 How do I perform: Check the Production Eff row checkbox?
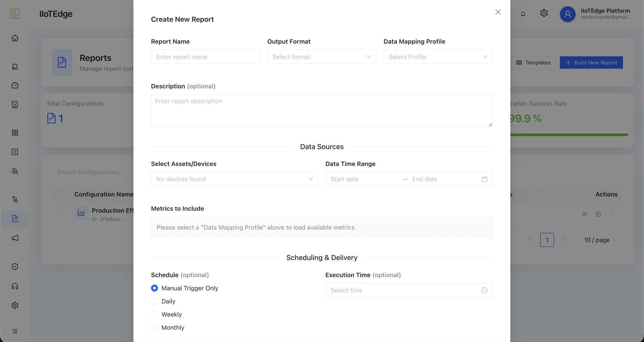point(60,214)
